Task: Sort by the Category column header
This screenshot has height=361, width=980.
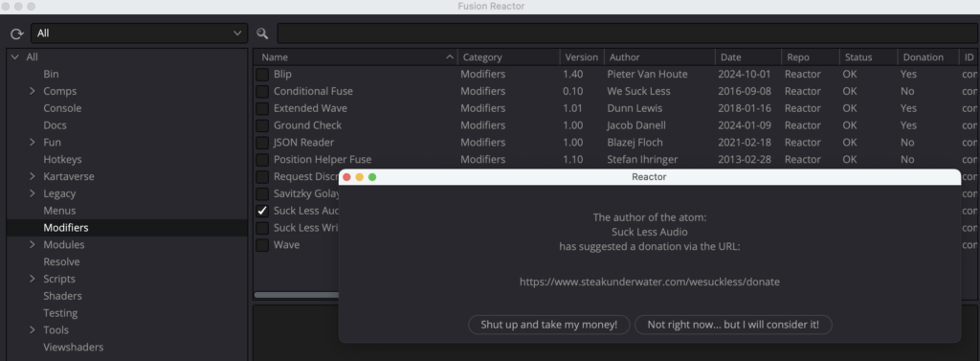Action: pyautogui.click(x=509, y=56)
